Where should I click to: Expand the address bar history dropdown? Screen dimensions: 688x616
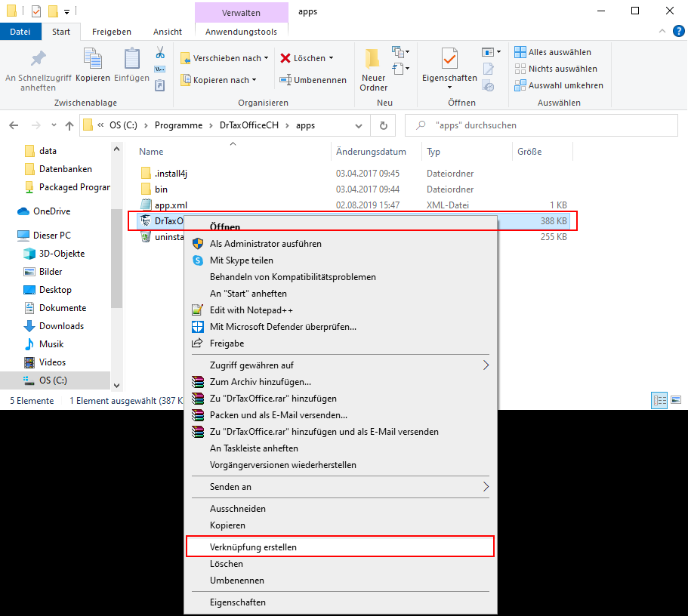pyautogui.click(x=359, y=126)
